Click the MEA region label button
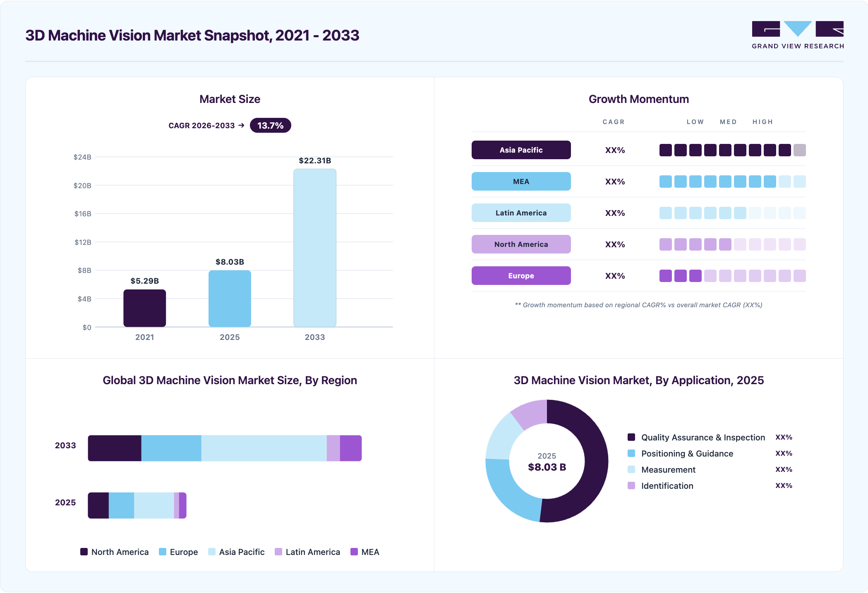 521,182
